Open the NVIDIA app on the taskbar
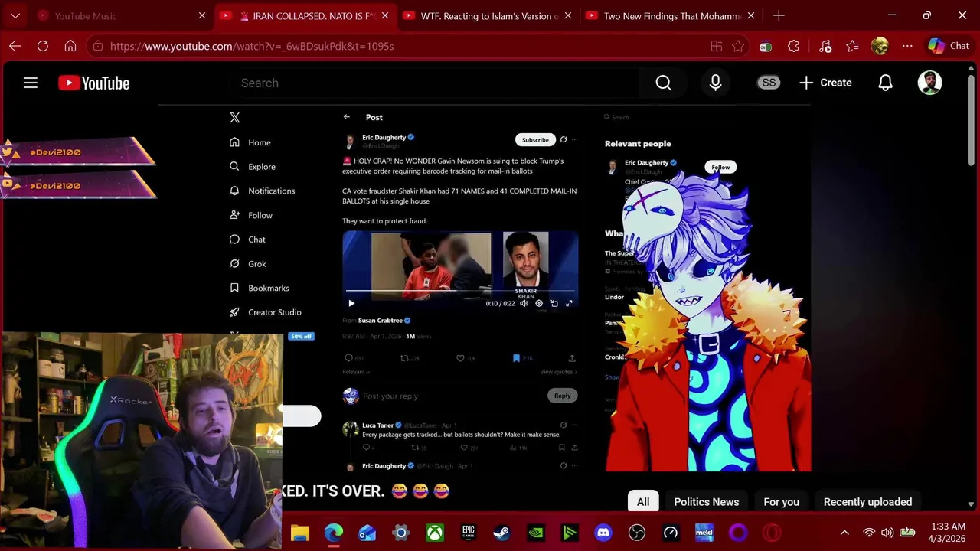This screenshot has height=551, width=980. 535,533
